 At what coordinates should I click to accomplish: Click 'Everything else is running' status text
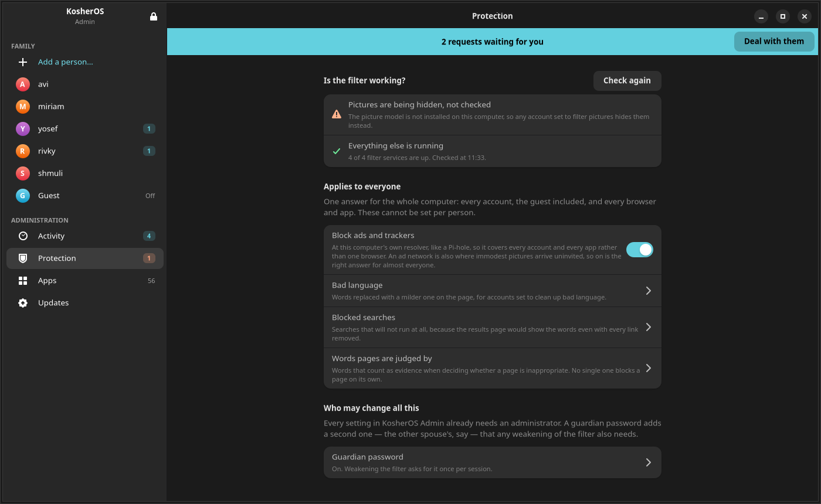[396, 146]
